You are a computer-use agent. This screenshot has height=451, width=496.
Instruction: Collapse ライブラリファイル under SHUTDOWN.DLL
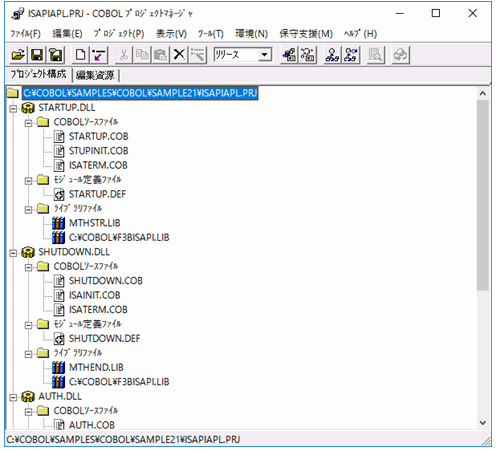coord(28,354)
